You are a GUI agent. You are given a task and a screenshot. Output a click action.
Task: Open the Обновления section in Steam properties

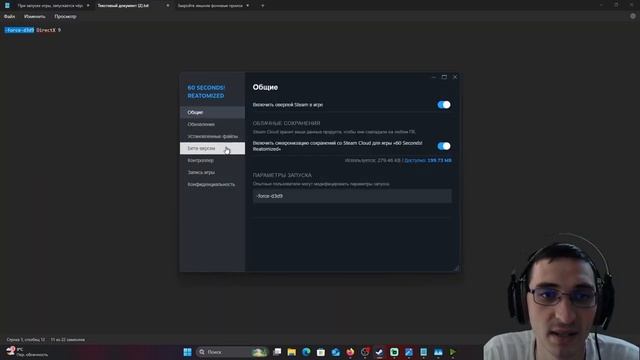212,124
